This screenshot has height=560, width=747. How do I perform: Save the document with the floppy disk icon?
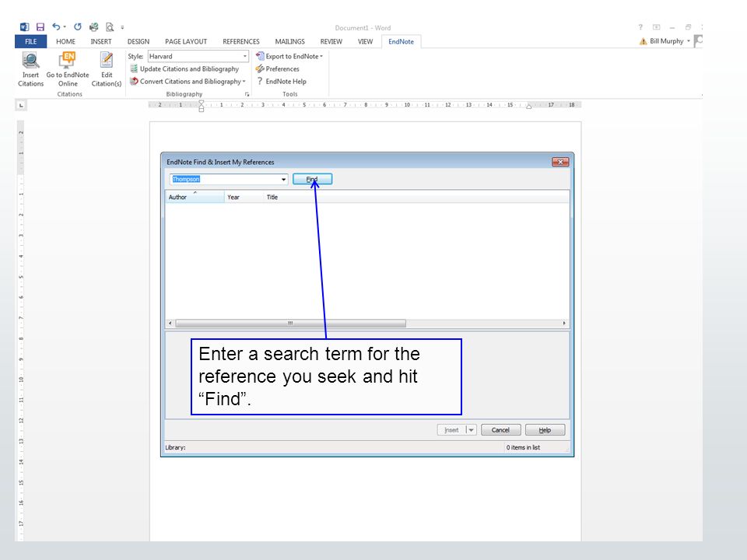pyautogui.click(x=40, y=27)
